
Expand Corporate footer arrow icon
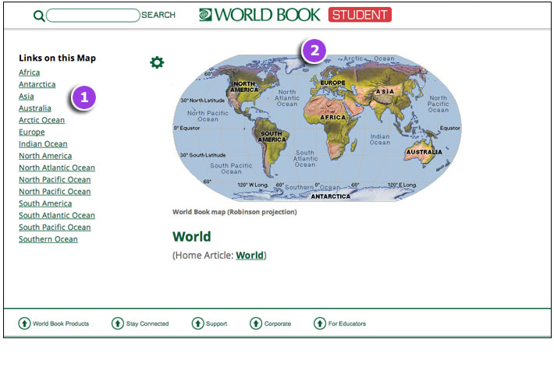(x=256, y=323)
